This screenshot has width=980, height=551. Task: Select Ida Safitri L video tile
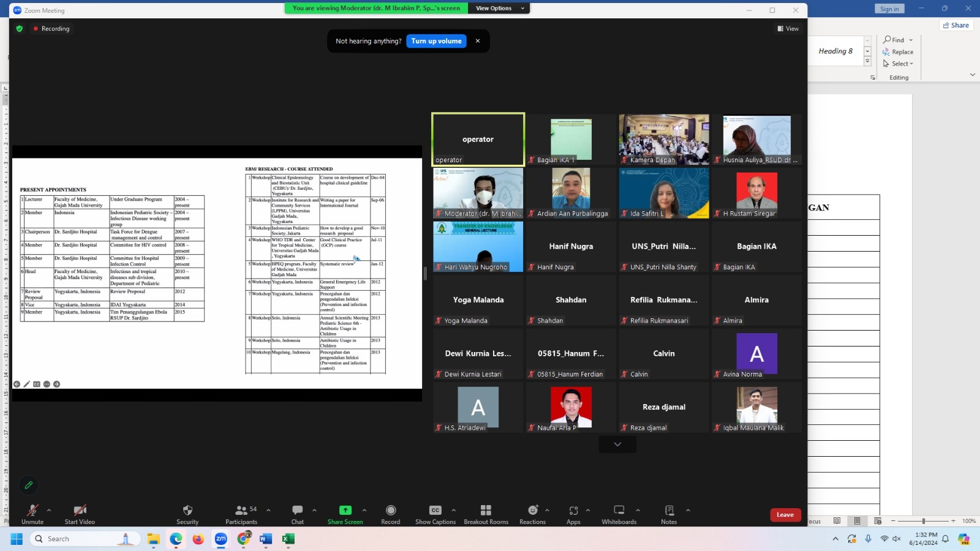(x=664, y=193)
